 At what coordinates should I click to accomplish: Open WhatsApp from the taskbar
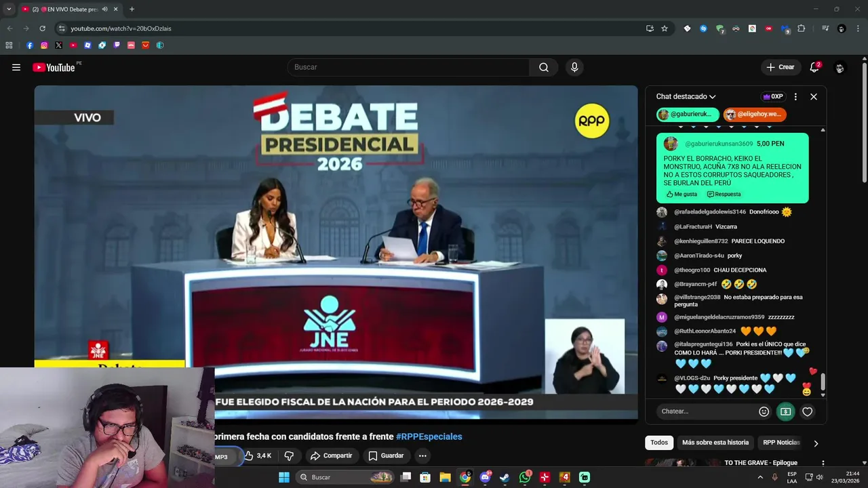[x=525, y=477]
